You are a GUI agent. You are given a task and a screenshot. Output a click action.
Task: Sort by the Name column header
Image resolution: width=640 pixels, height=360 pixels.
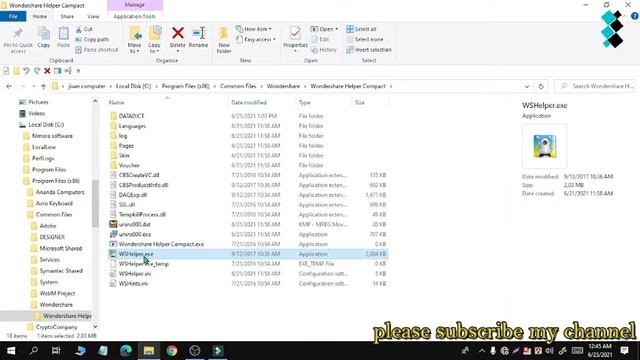[x=116, y=102]
